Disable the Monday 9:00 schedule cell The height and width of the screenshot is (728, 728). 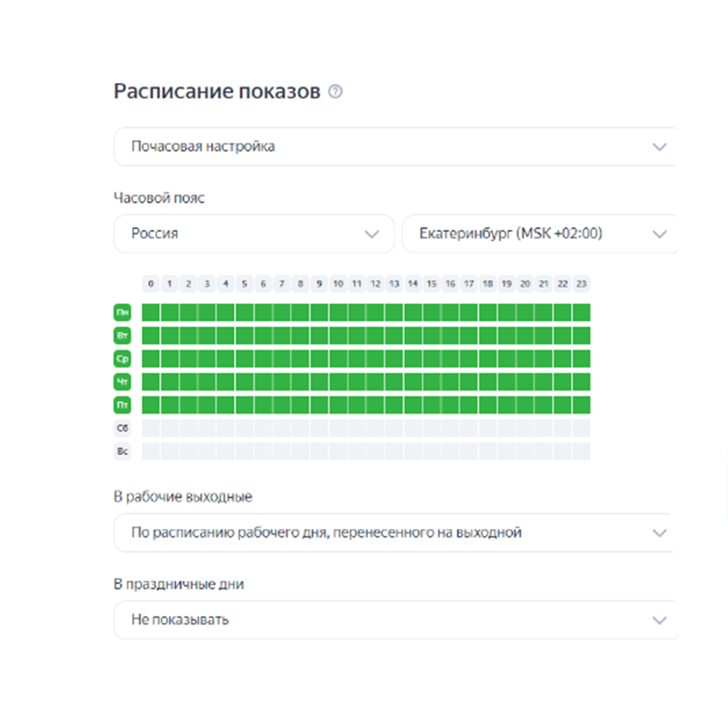(319, 312)
